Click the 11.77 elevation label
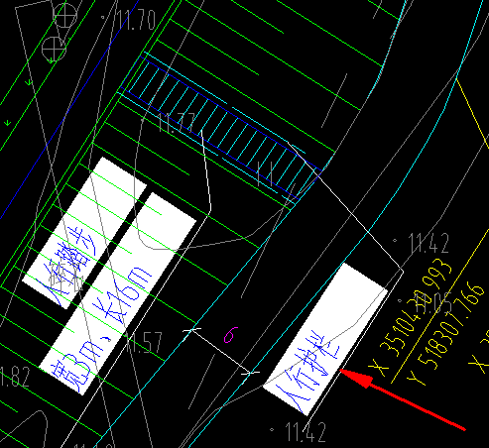Screen dimensions: 489x448 coord(177,123)
